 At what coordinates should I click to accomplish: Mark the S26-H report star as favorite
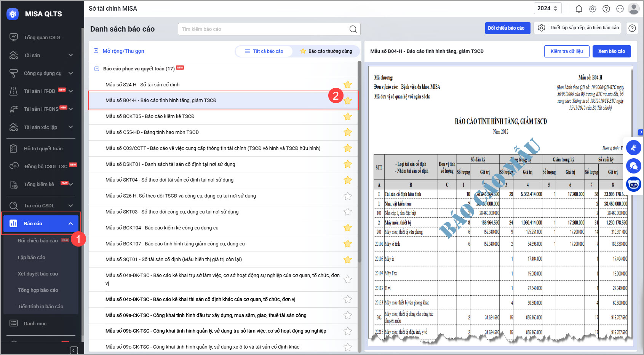347,196
